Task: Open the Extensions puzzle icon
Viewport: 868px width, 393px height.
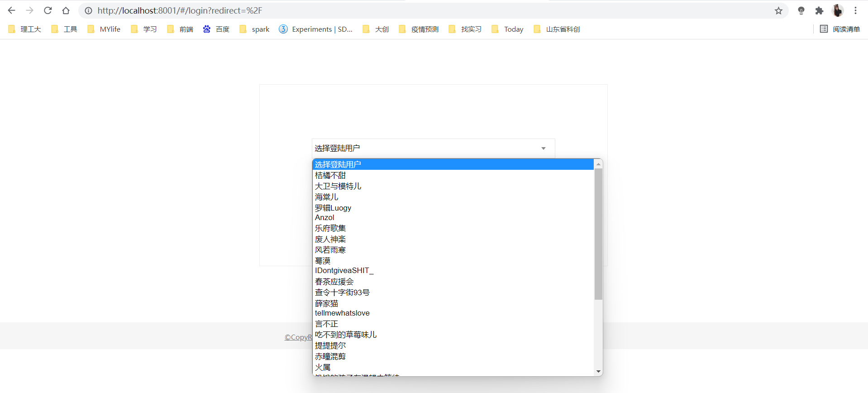Action: 819,10
